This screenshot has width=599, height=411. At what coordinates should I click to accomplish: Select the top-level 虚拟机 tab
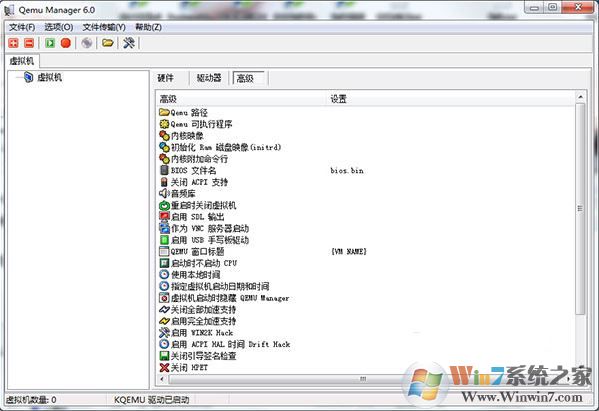22,61
